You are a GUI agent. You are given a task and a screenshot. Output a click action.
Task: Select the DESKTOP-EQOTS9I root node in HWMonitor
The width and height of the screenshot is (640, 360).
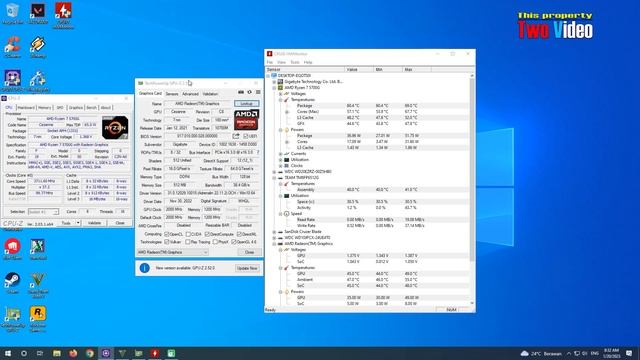[x=294, y=76]
